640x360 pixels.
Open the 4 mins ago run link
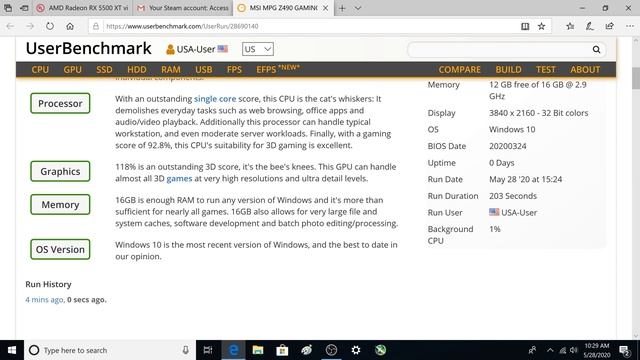[44, 300]
